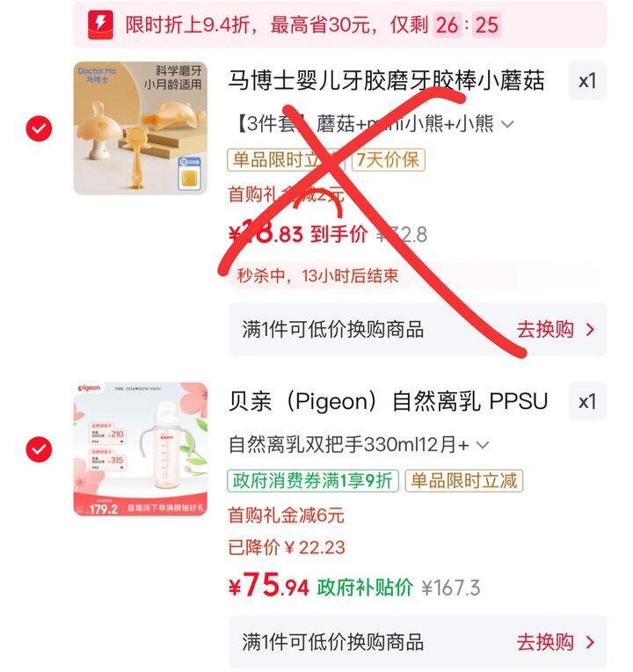Uncheck the 贝亲 Pigeon bottle checkbox
The height and width of the screenshot is (672, 633).
pos(39,449)
